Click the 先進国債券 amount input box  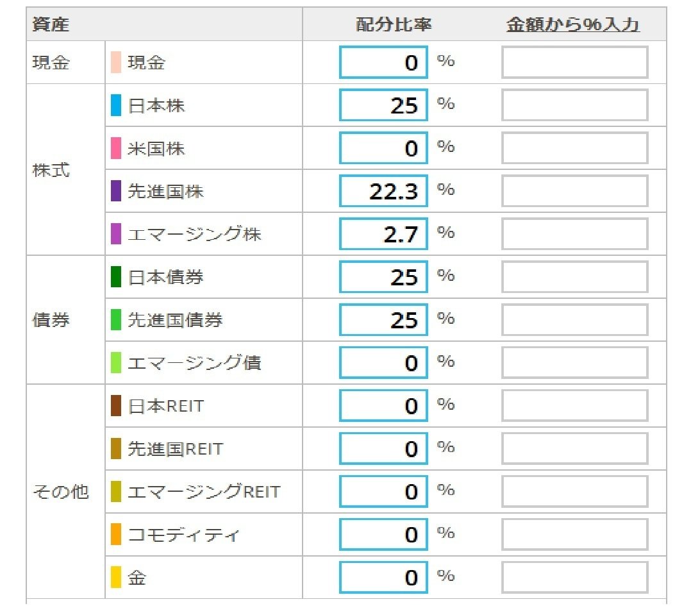574,320
